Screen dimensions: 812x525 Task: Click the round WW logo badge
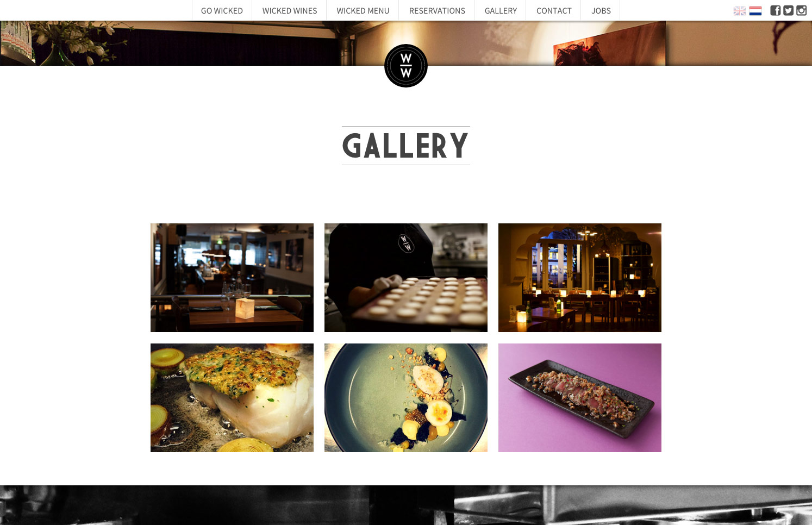[x=406, y=66]
